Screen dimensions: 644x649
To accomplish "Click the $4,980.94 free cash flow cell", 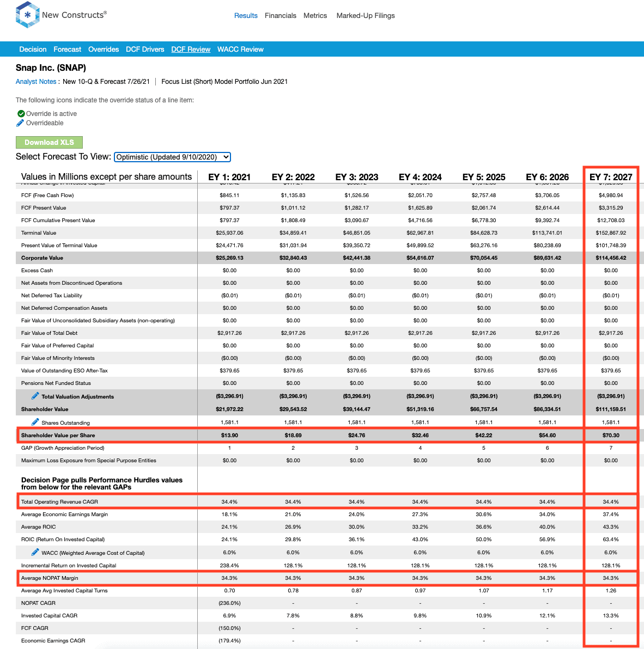I will click(x=611, y=195).
